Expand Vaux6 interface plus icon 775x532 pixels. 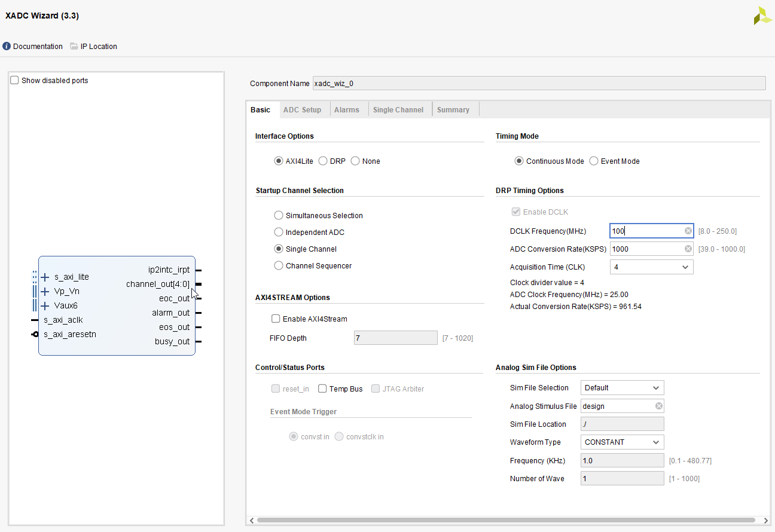(x=45, y=305)
